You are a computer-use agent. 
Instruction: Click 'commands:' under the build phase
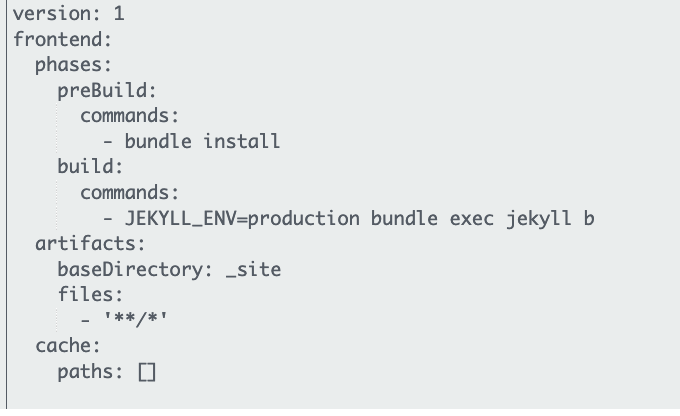click(x=129, y=193)
